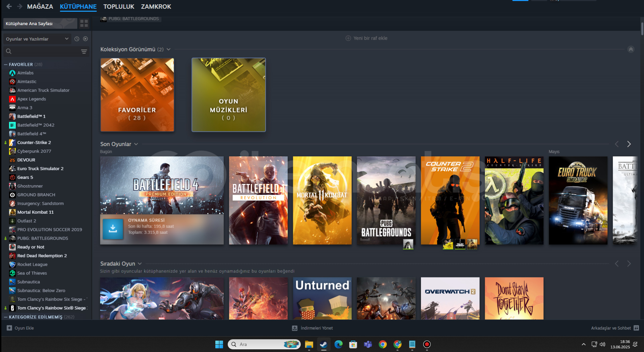This screenshot has width=644, height=352.
Task: Select Rocket League in favorites list
Action: point(32,264)
